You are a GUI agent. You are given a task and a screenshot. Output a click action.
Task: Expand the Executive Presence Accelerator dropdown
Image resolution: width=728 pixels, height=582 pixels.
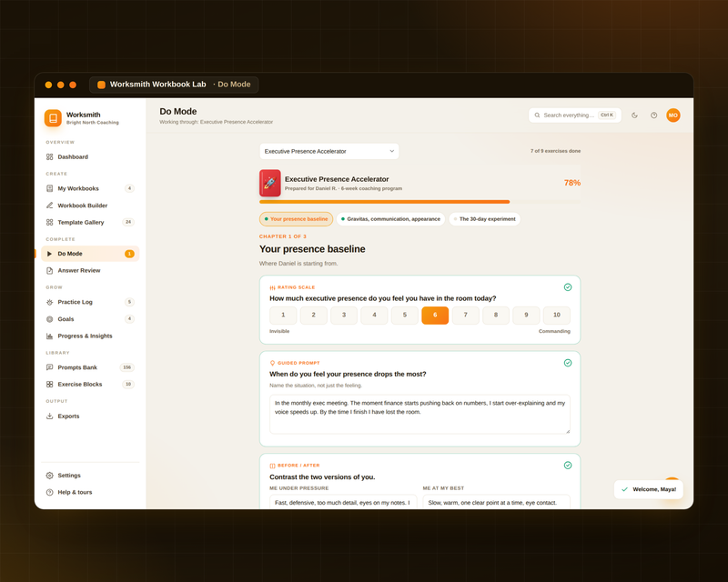(x=329, y=151)
